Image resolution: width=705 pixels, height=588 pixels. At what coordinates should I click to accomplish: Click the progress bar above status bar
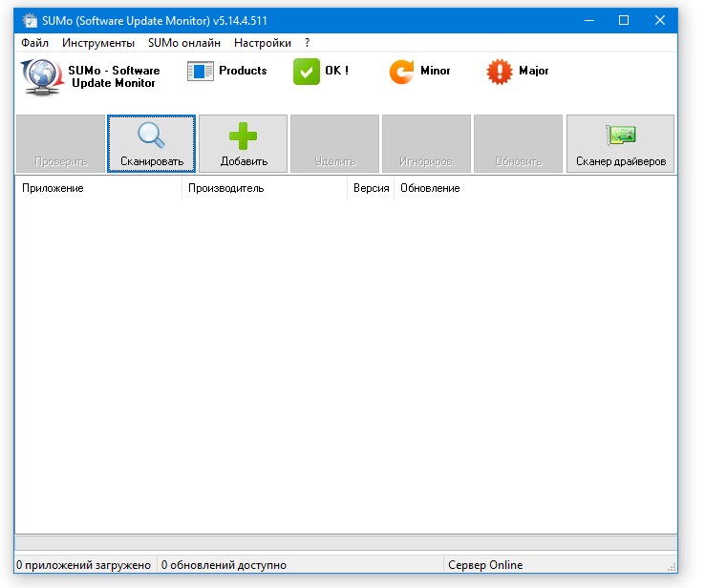346,542
